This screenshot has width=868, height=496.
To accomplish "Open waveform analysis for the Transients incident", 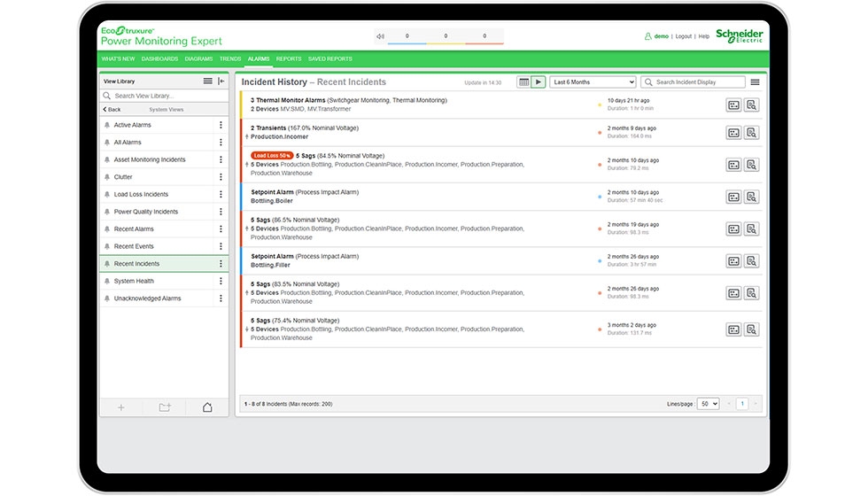I will (x=751, y=133).
